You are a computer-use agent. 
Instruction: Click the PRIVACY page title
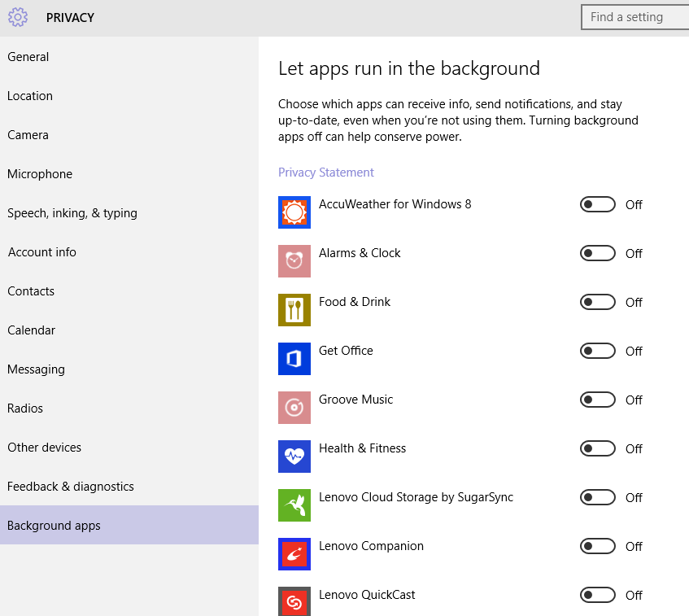pyautogui.click(x=70, y=18)
